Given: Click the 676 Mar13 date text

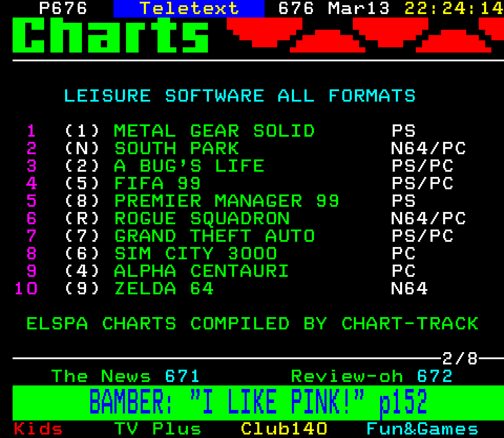Looking at the screenshot, I should pyautogui.click(x=334, y=8).
